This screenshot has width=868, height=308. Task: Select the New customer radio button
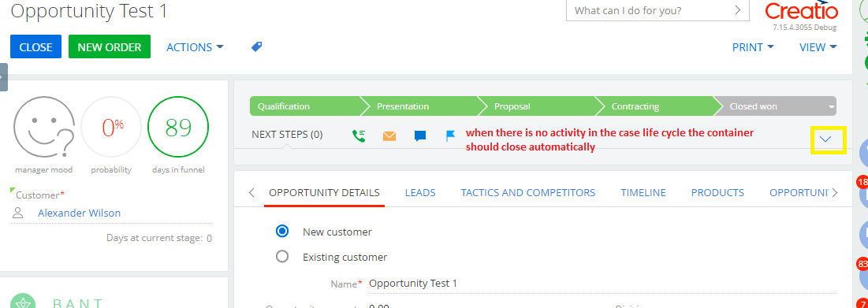coord(282,231)
